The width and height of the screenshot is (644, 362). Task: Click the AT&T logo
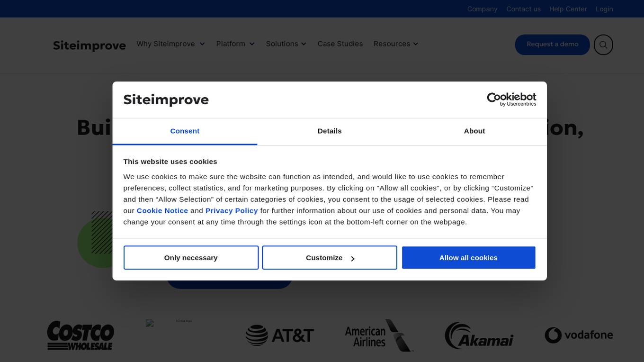click(279, 335)
